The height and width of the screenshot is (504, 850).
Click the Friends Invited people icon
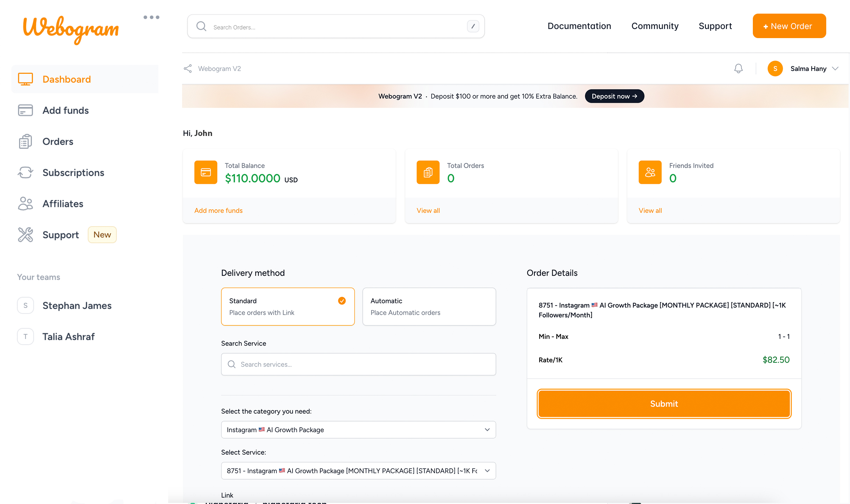(650, 172)
